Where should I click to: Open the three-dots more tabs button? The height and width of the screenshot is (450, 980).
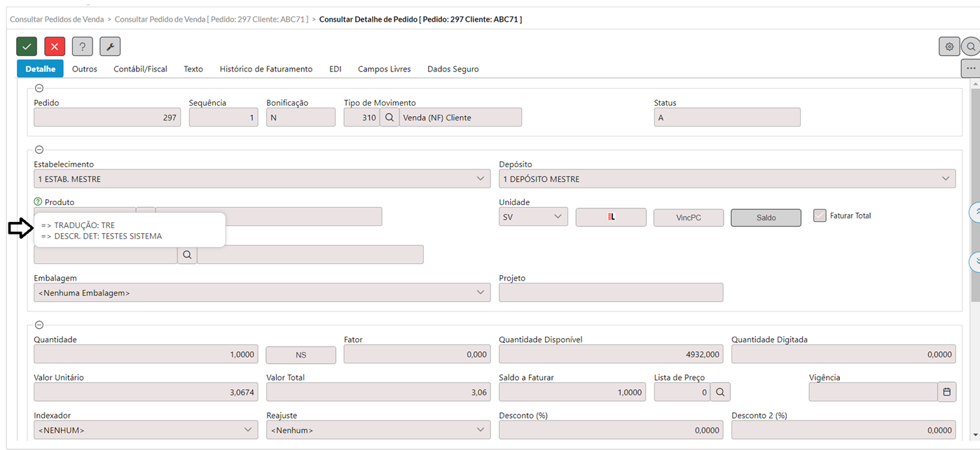tap(970, 69)
